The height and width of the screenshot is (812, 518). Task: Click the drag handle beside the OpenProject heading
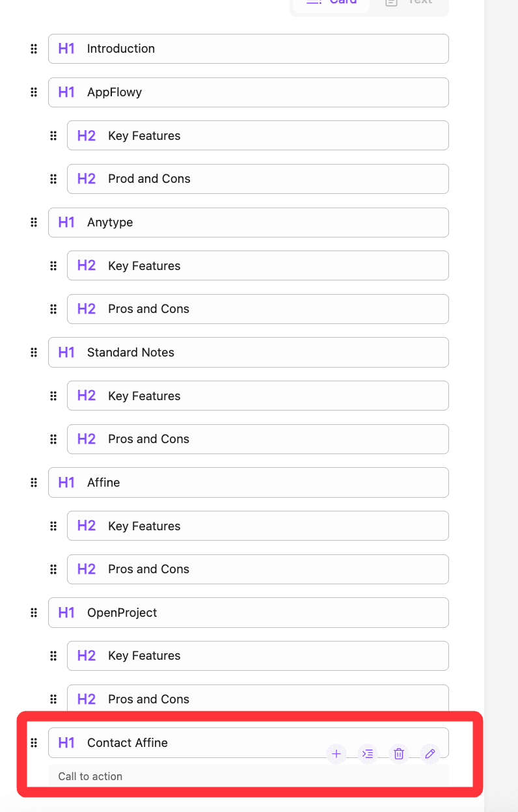[34, 613]
